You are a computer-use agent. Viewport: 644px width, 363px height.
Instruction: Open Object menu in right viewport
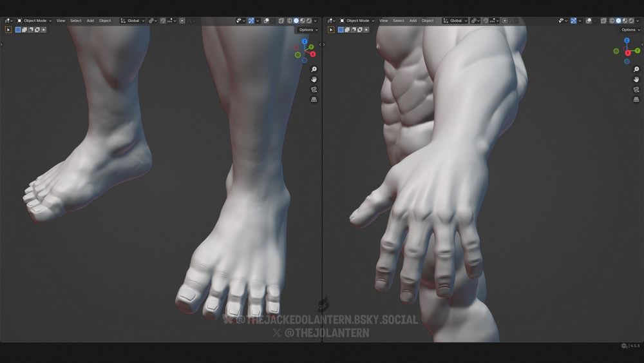click(x=428, y=21)
